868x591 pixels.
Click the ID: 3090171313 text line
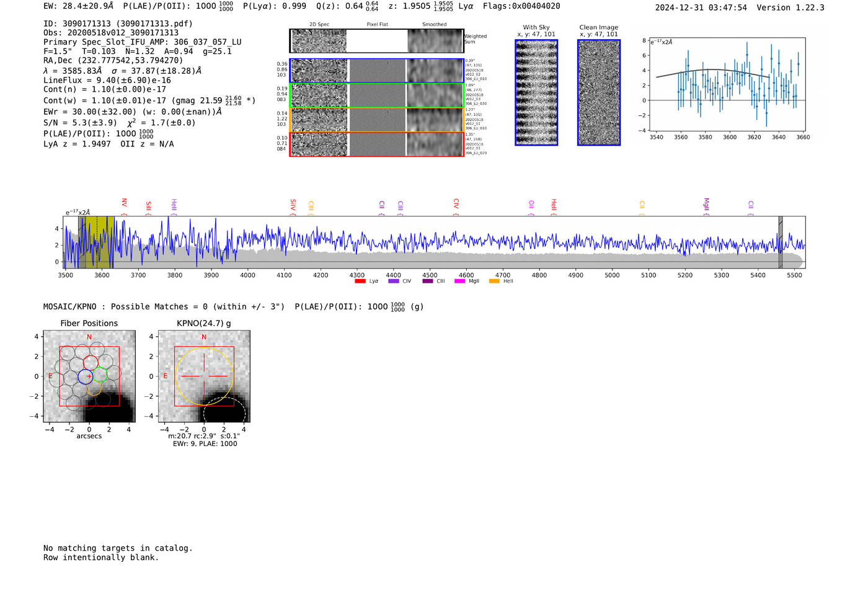pos(118,24)
